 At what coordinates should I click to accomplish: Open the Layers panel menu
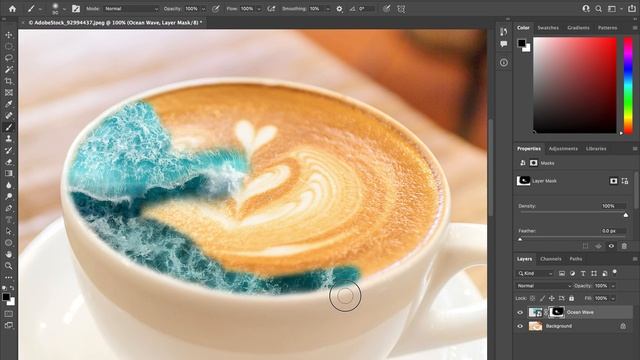pos(635,259)
